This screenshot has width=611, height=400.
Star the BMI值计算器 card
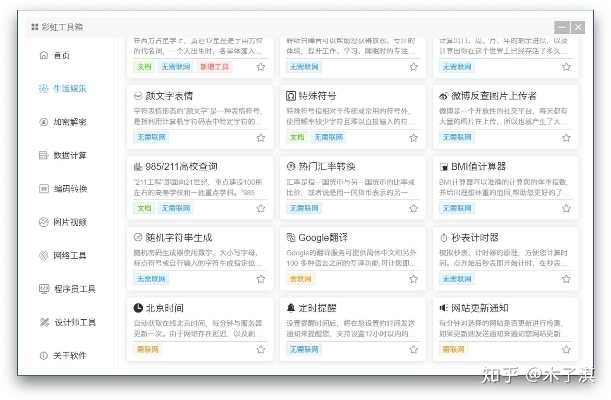567,208
